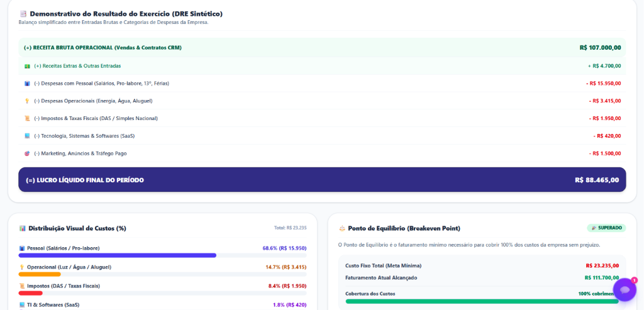
Task: Click the - R$ 3.415,00 value
Action: click(x=605, y=101)
